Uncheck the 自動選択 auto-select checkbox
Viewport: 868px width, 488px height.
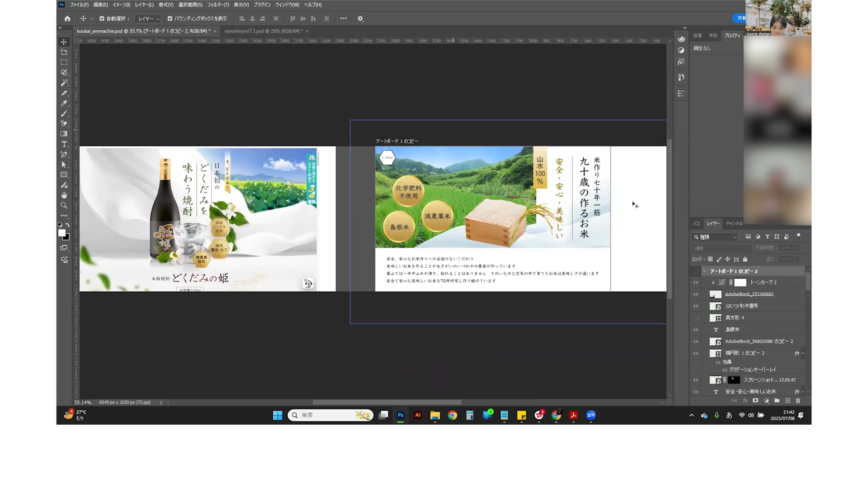click(102, 19)
